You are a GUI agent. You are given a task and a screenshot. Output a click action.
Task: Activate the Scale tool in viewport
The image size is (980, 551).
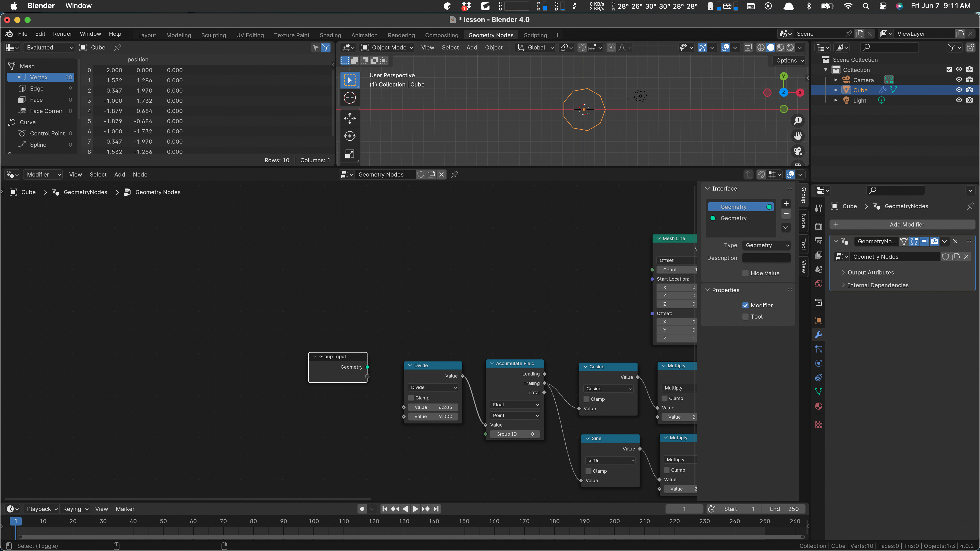tap(350, 154)
